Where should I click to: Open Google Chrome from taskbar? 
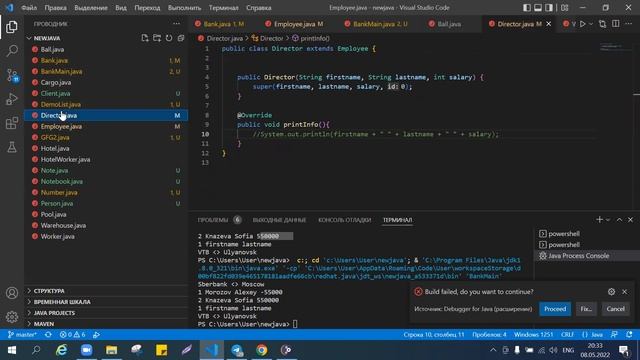point(261,350)
